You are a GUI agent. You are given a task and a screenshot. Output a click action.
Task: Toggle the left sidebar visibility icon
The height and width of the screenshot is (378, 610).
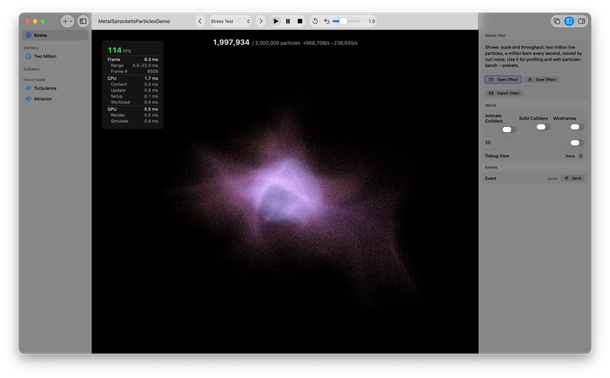point(83,21)
